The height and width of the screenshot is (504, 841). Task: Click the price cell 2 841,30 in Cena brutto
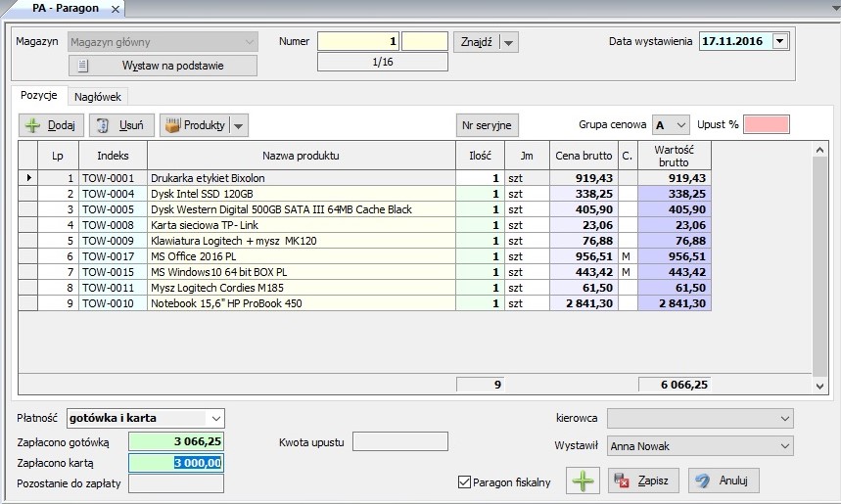coord(584,303)
